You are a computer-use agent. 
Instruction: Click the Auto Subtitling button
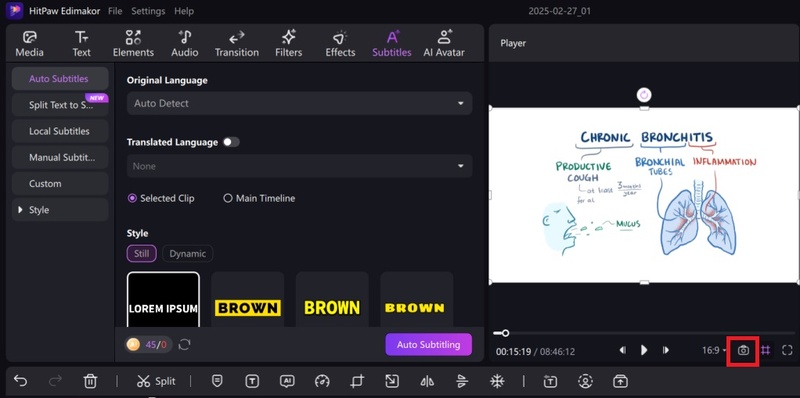pos(429,344)
